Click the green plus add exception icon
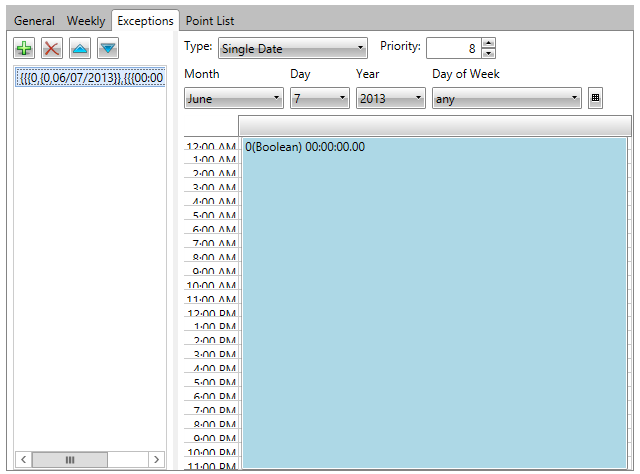 [x=24, y=49]
